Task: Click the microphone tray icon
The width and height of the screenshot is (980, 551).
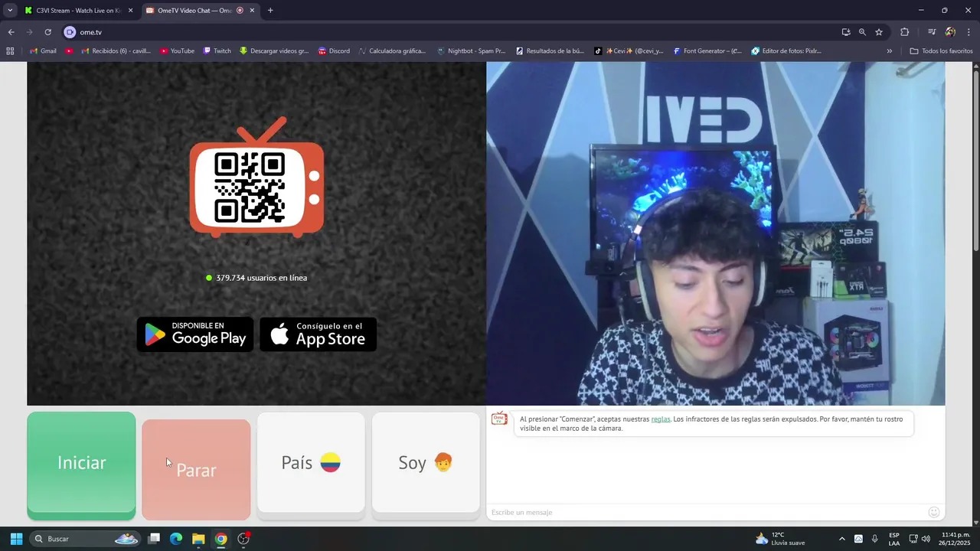Action: tap(875, 539)
